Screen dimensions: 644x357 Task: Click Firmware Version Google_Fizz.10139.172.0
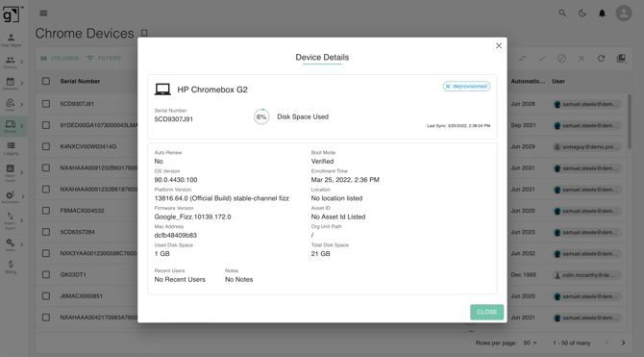pyautogui.click(x=192, y=217)
